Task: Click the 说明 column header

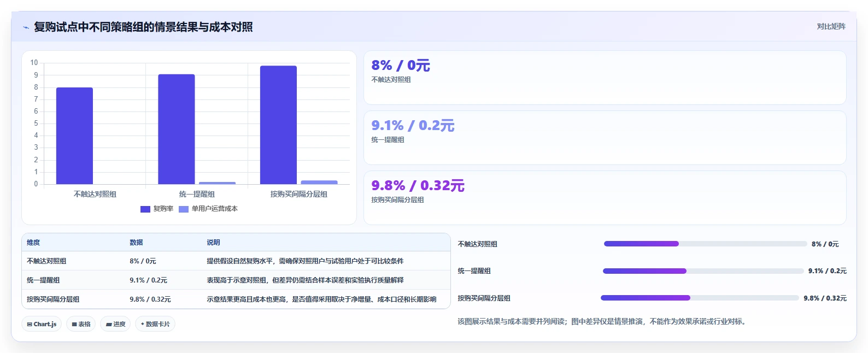Action: pyautogui.click(x=213, y=242)
